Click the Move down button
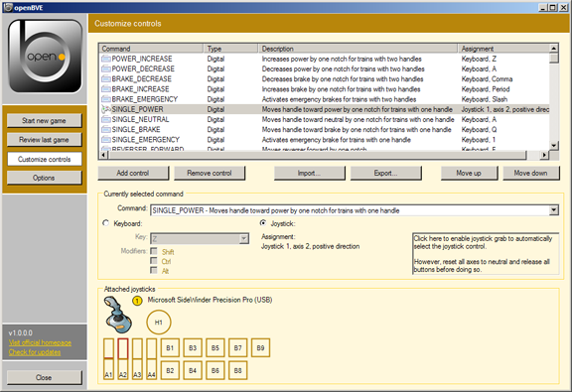The width and height of the screenshot is (572, 392). pyautogui.click(x=531, y=174)
